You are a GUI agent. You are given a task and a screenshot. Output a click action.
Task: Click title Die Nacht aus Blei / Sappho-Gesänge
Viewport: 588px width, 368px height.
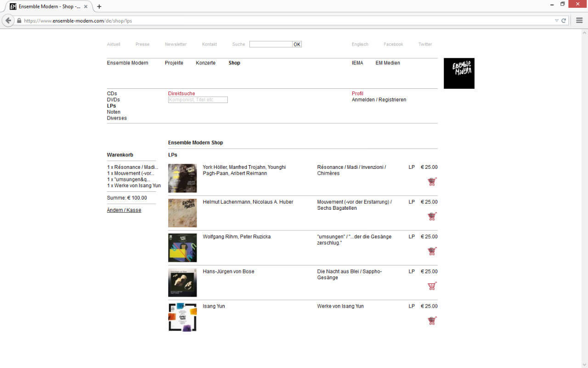[350, 275]
